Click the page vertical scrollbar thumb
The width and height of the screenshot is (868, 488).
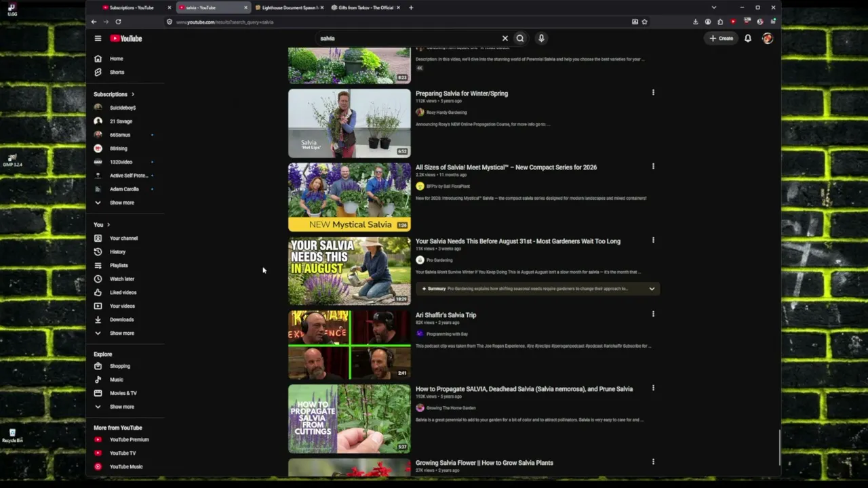tap(780, 447)
